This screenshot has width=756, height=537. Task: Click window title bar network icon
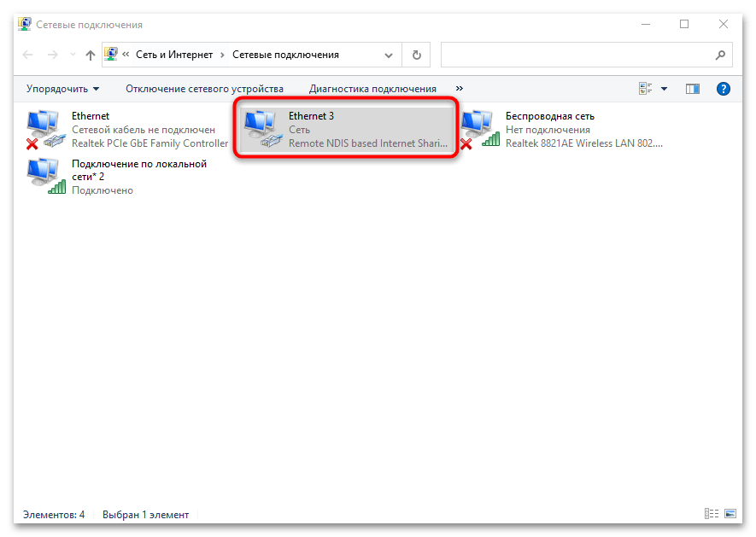click(25, 24)
